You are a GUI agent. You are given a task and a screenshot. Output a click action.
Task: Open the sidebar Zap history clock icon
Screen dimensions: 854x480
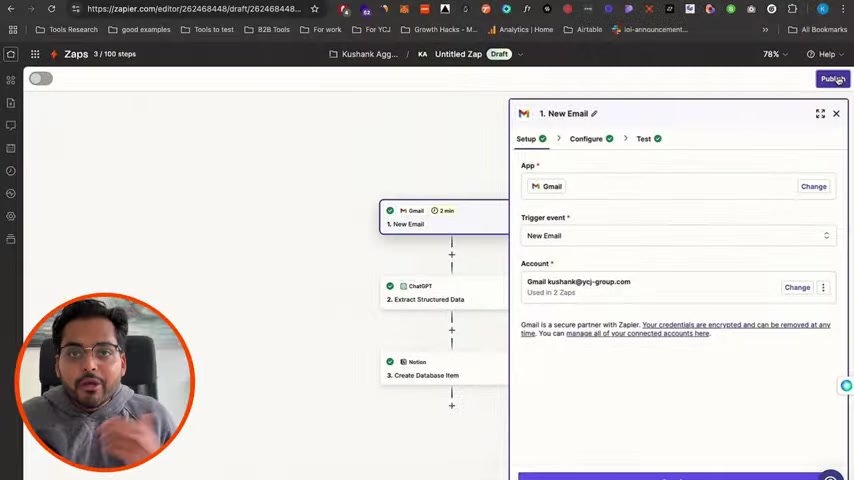[11, 171]
